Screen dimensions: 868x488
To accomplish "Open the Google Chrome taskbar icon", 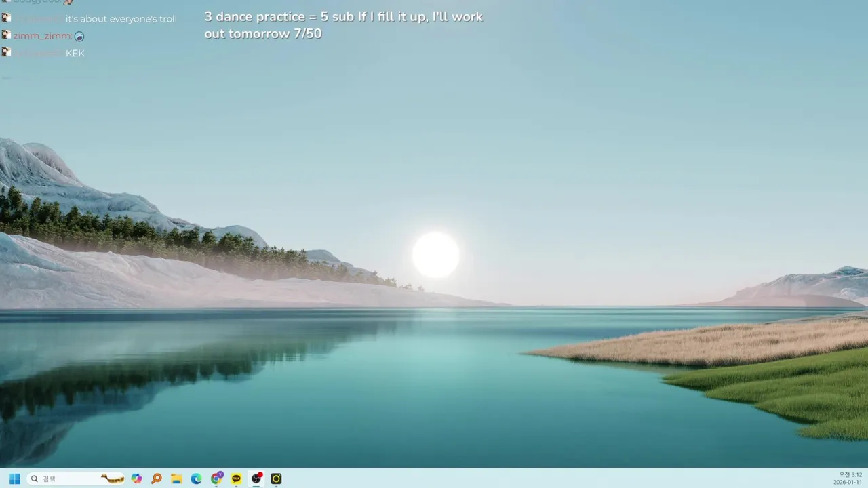I will (216, 479).
